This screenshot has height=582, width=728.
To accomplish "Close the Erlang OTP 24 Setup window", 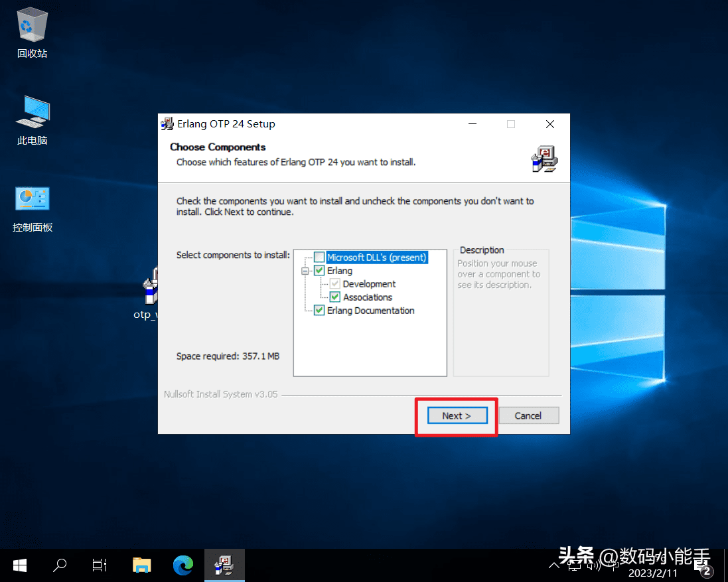I will pyautogui.click(x=550, y=124).
